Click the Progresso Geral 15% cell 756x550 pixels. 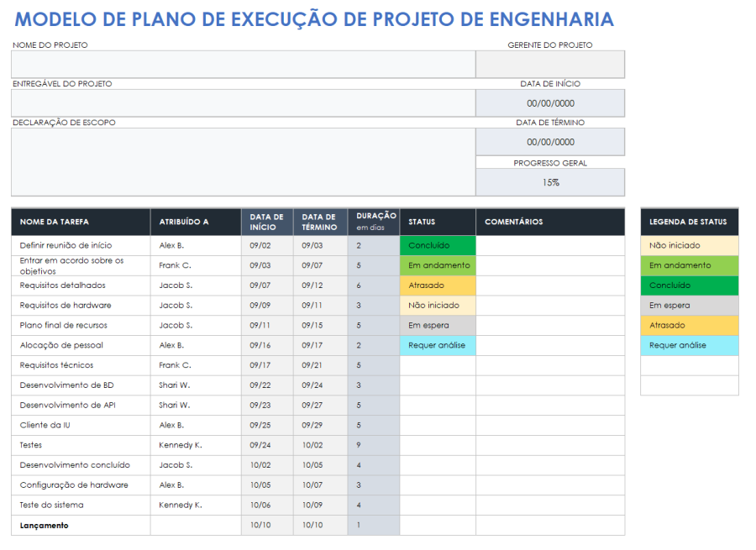[x=550, y=181]
